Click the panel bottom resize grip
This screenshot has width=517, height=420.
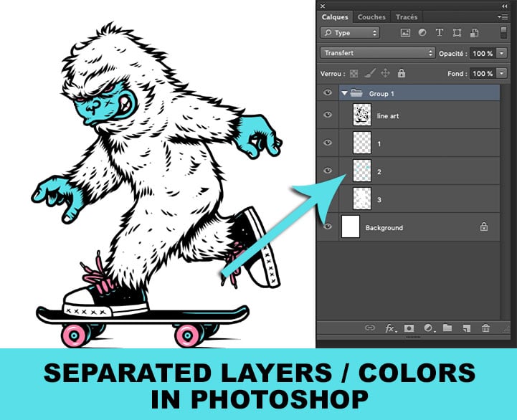413,337
